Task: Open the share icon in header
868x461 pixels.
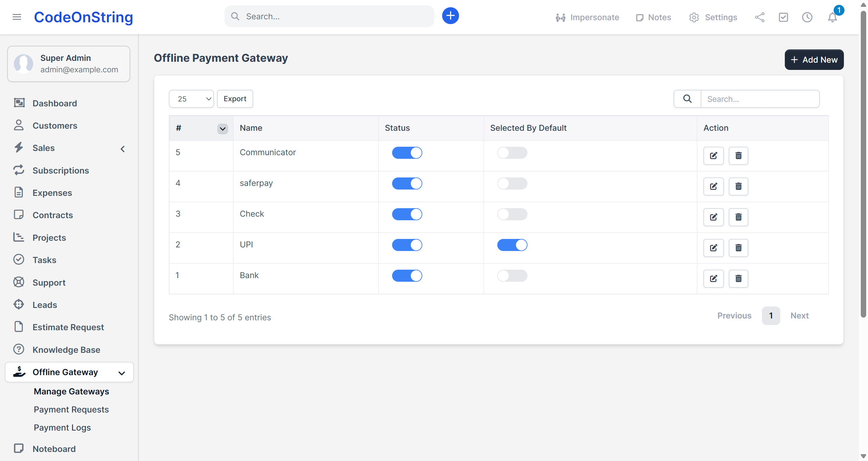Action: 759,17
